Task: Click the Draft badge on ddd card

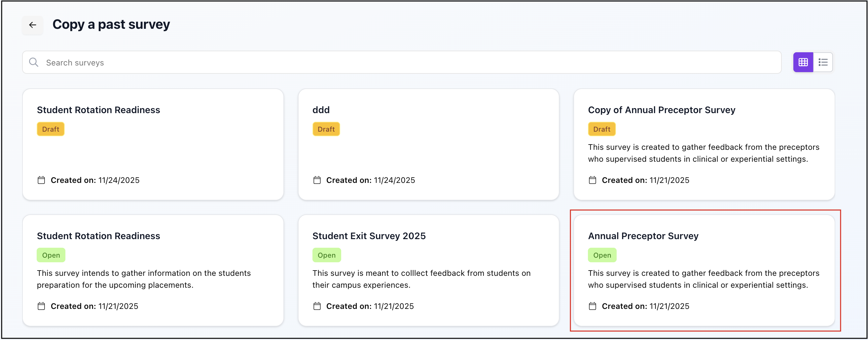Action: coord(326,129)
